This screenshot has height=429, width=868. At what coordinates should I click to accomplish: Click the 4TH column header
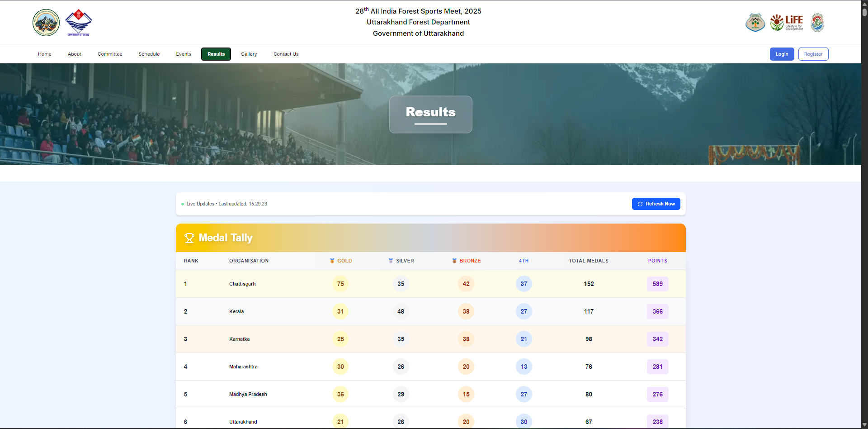click(524, 261)
